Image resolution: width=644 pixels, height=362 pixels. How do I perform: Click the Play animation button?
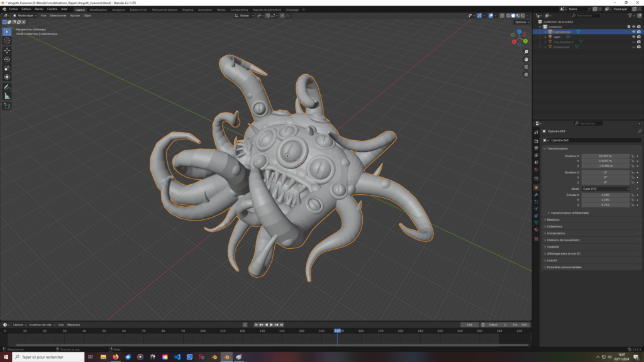coord(271,325)
